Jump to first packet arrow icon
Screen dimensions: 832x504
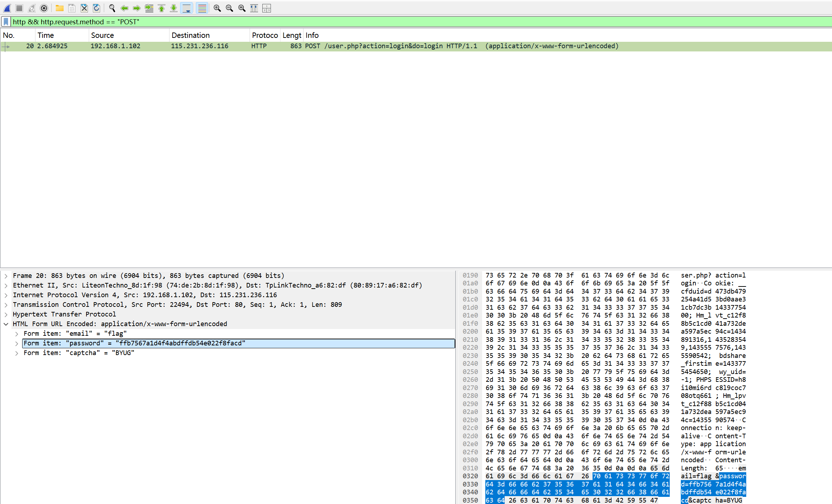coord(162,8)
